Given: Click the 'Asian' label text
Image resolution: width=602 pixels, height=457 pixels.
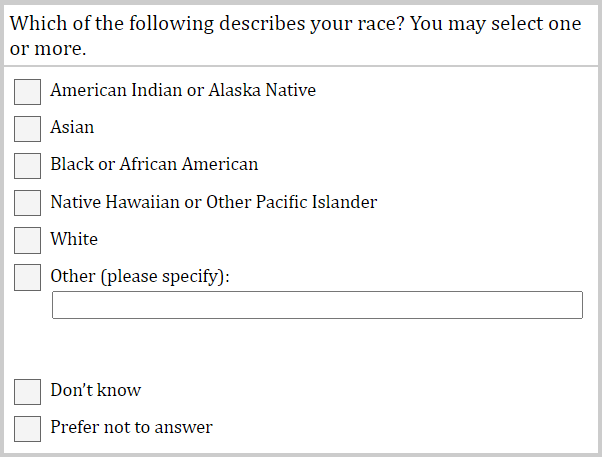Looking at the screenshot, I should coord(72,128).
